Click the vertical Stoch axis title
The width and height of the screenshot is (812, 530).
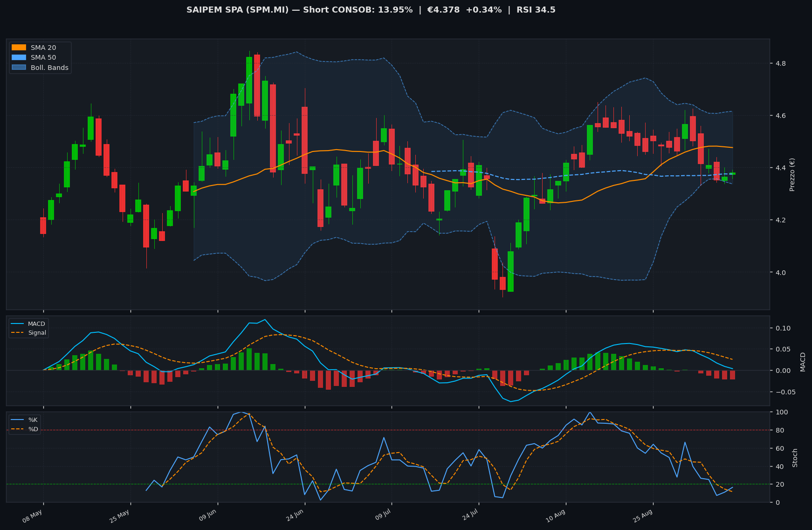pos(795,458)
